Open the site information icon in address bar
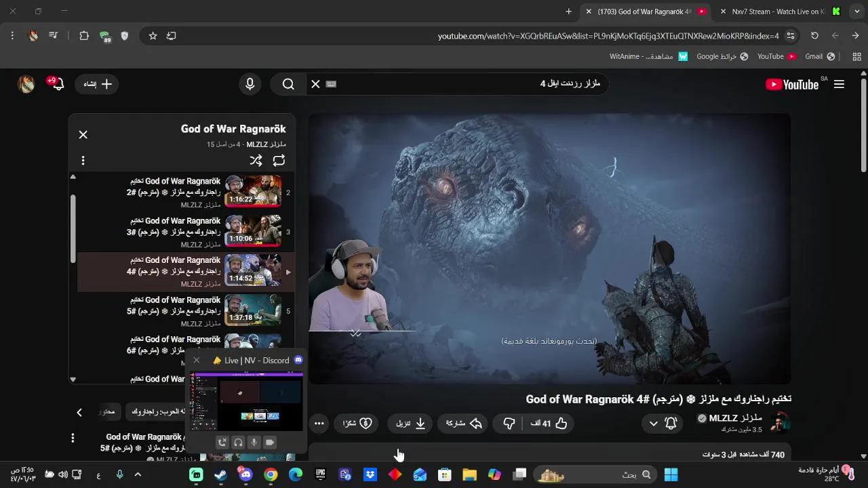 790,36
